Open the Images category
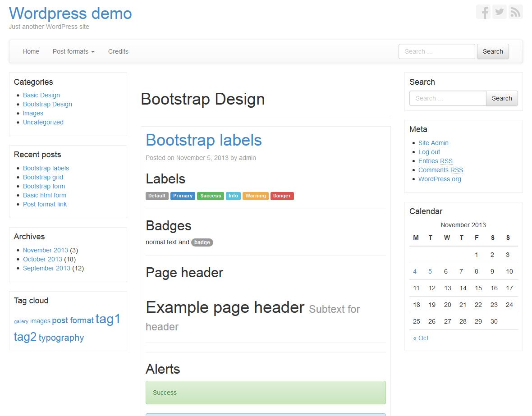The image size is (532, 416). (x=33, y=113)
